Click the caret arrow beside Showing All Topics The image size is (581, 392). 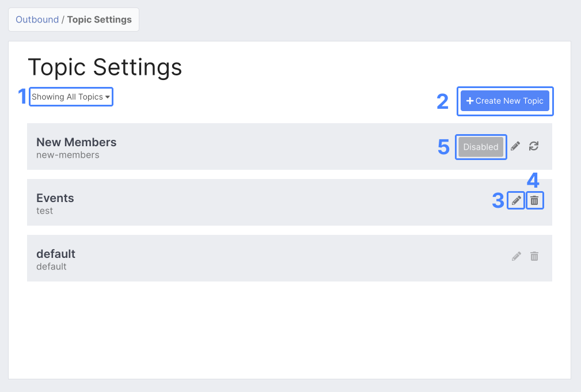point(108,97)
